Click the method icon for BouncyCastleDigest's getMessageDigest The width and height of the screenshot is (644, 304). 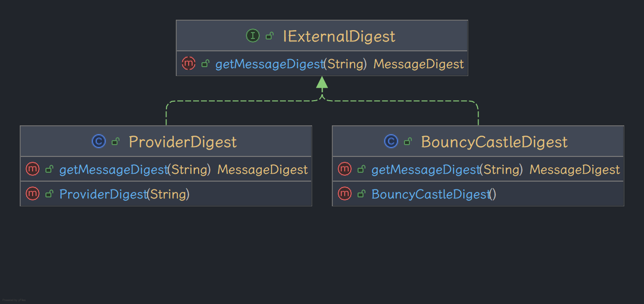click(x=345, y=169)
